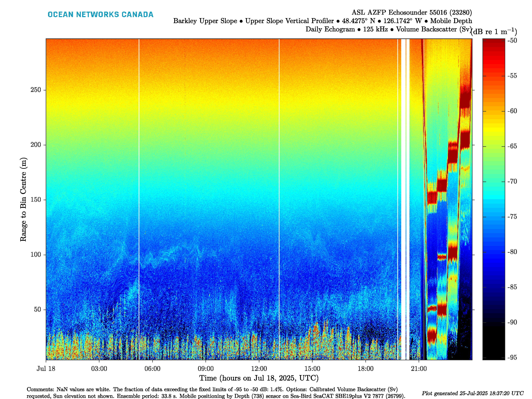Image resolution: width=532 pixels, height=399 pixels.
Task: Click the 09:00 x-axis tick label
Action: [x=206, y=369]
